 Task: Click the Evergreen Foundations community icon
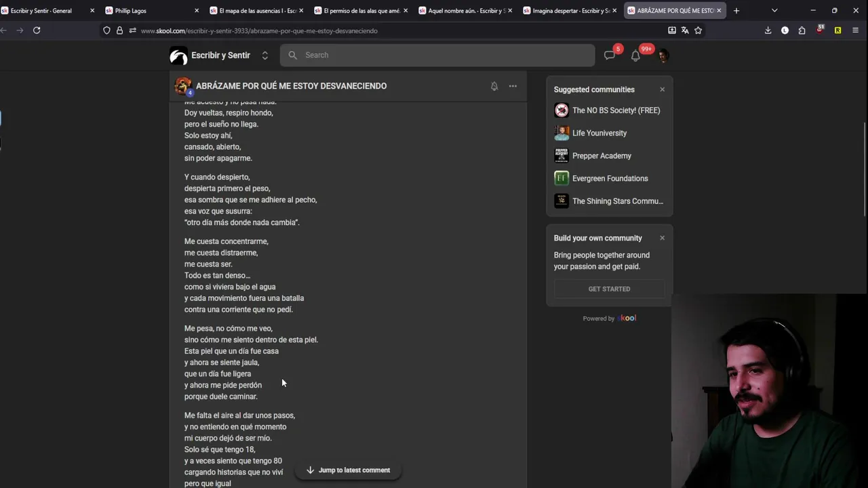pos(561,178)
